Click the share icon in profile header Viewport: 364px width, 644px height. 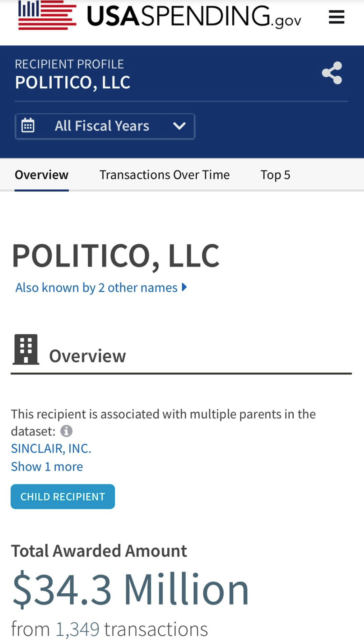tap(332, 73)
